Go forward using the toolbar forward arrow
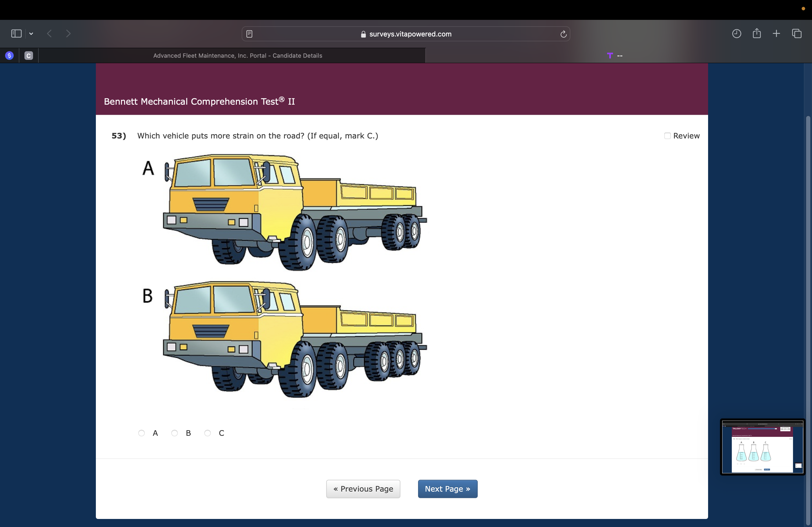The width and height of the screenshot is (812, 527). [x=68, y=33]
